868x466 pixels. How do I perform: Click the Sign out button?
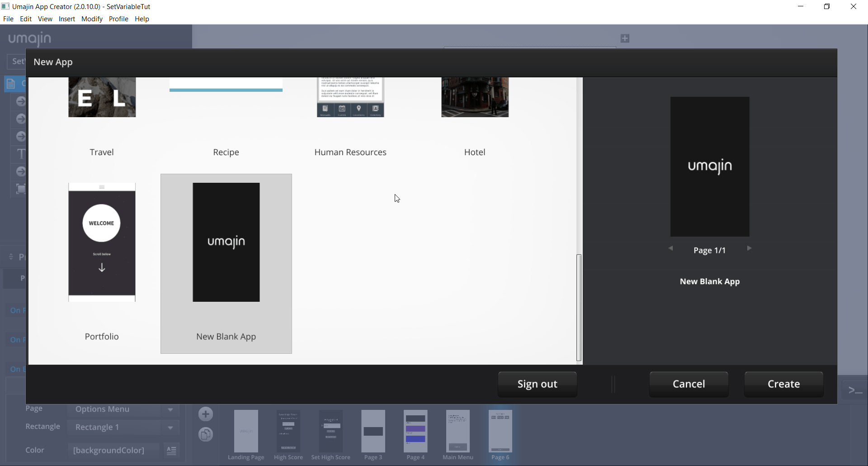(537, 384)
